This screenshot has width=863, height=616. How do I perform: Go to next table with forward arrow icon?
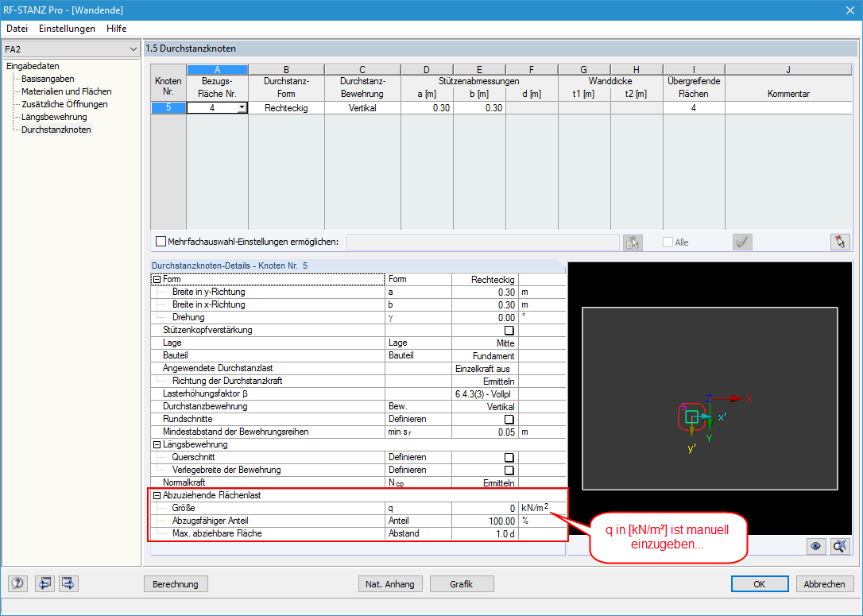(68, 583)
